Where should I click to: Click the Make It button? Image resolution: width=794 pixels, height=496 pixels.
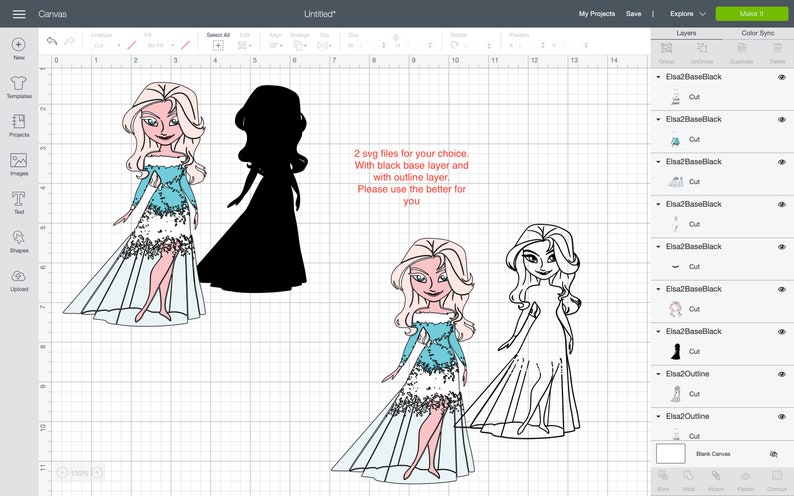click(x=751, y=14)
